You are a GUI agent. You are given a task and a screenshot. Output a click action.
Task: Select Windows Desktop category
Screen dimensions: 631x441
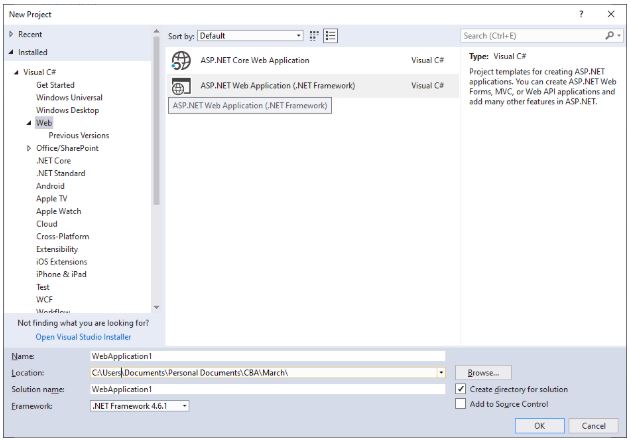point(68,110)
